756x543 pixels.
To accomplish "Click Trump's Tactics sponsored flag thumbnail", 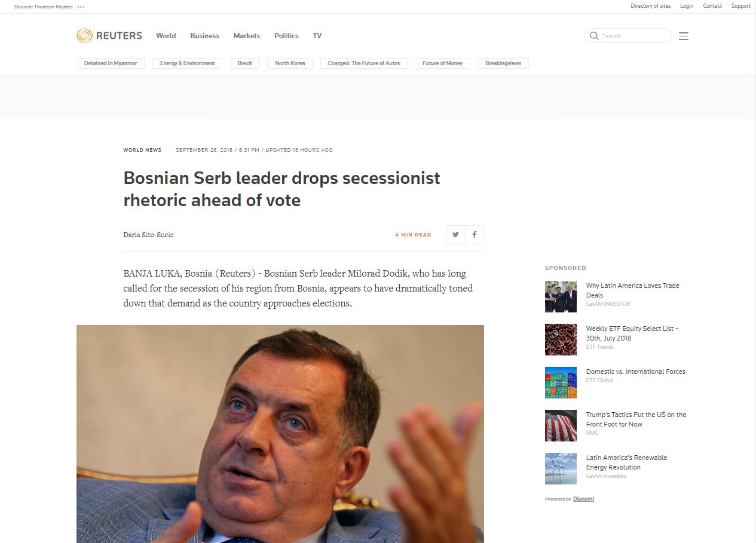I will point(561,426).
